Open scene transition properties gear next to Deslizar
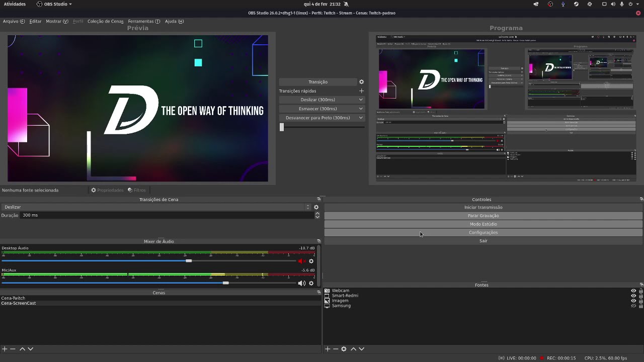Screen dimensions: 644x362 [316, 207]
